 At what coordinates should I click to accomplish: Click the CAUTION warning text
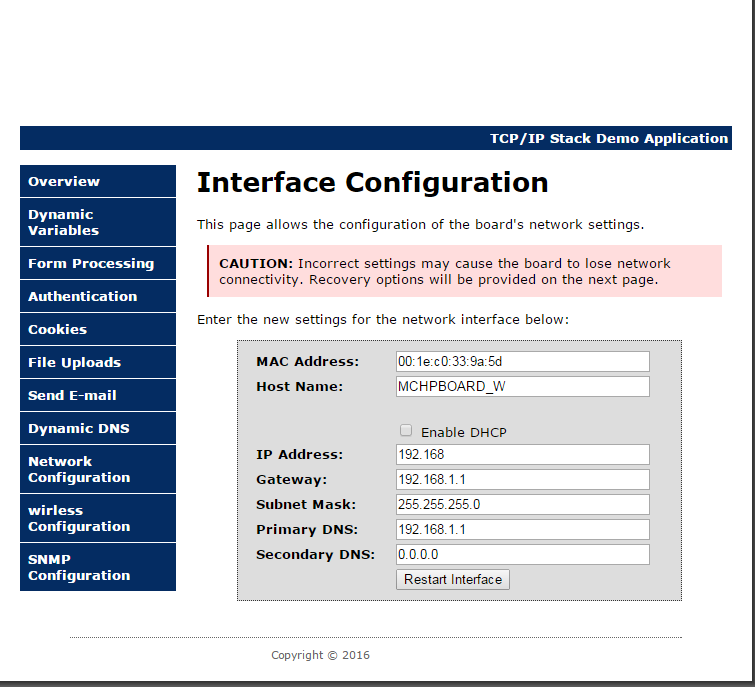click(445, 272)
